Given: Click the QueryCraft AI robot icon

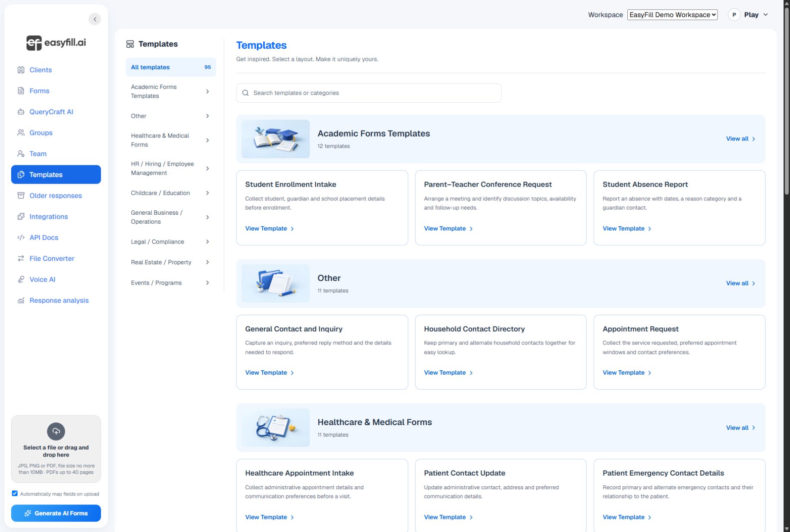Looking at the screenshot, I should [x=21, y=112].
